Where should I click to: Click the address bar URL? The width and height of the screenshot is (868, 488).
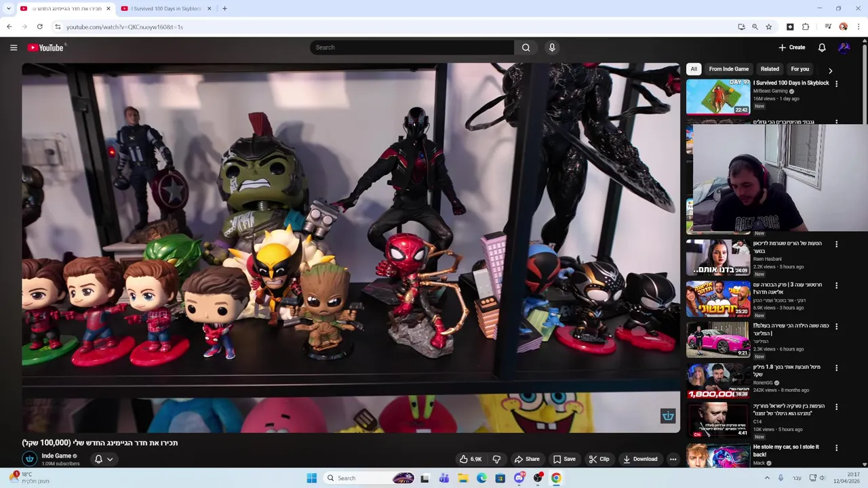click(x=125, y=27)
